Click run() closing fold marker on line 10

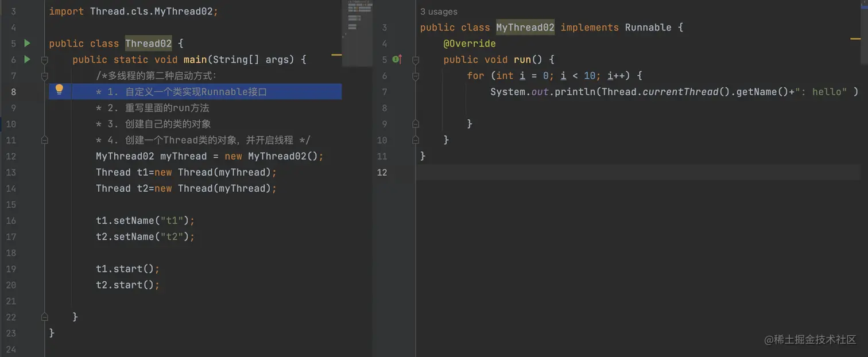pyautogui.click(x=416, y=140)
